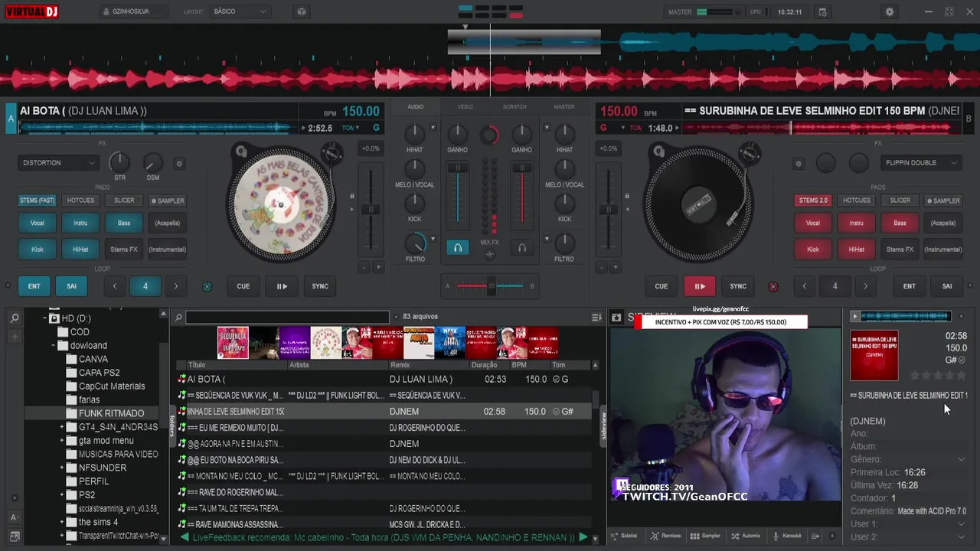Screen dimensions: 980x551
Task: Click the third album thumbnail in browser strip
Action: coord(295,343)
